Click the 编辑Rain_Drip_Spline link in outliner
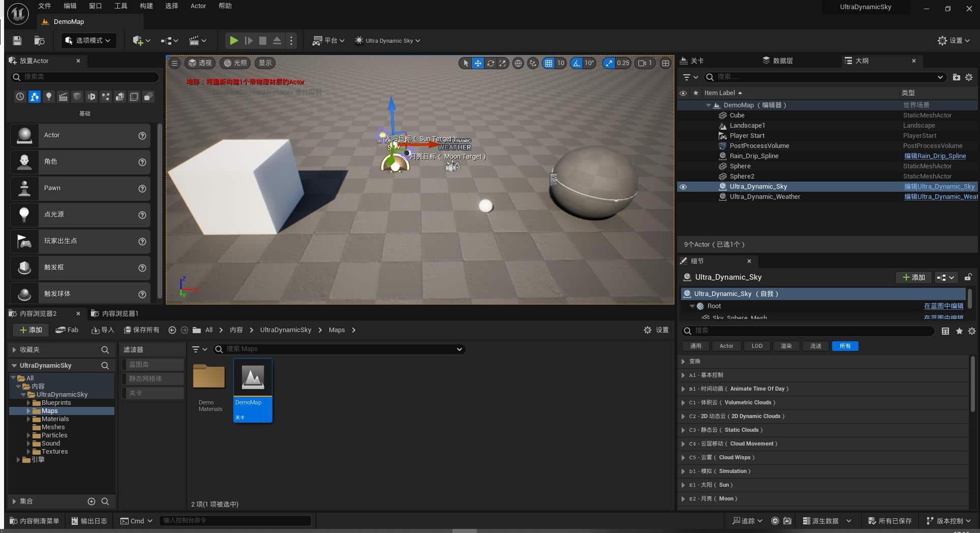The width and height of the screenshot is (980, 533). coord(935,156)
